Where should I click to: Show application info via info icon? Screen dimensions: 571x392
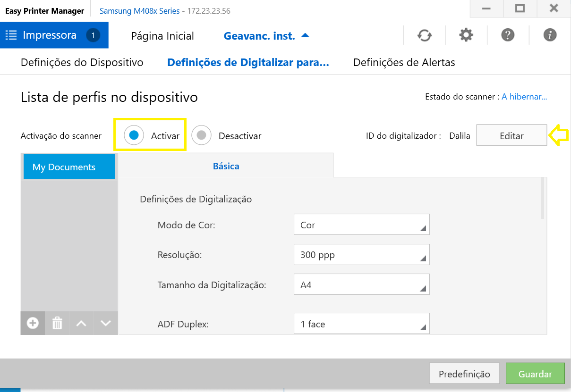pos(550,35)
